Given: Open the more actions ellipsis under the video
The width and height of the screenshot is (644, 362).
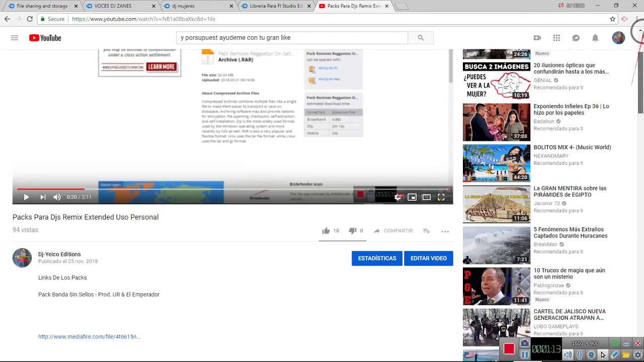Looking at the screenshot, I should coord(445,231).
